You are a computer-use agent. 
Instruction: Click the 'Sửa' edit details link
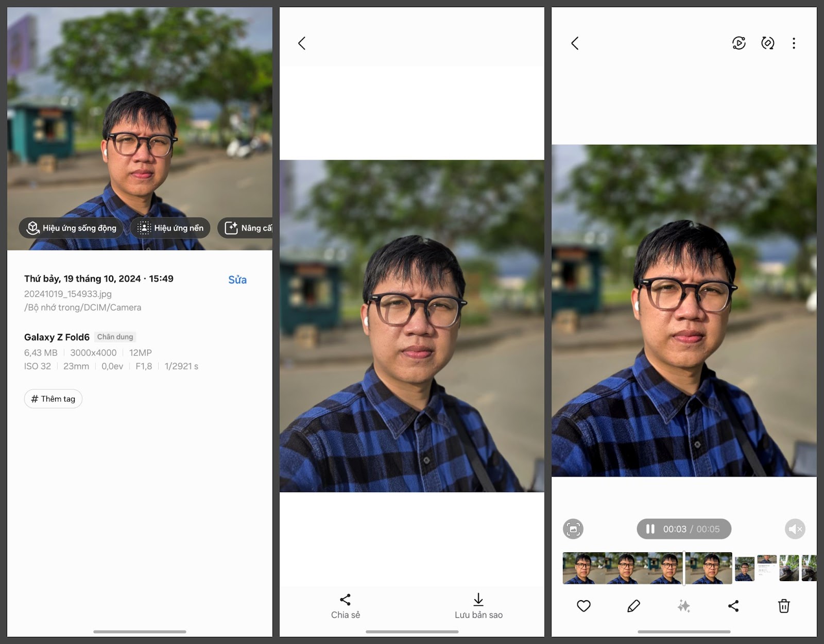pos(237,280)
